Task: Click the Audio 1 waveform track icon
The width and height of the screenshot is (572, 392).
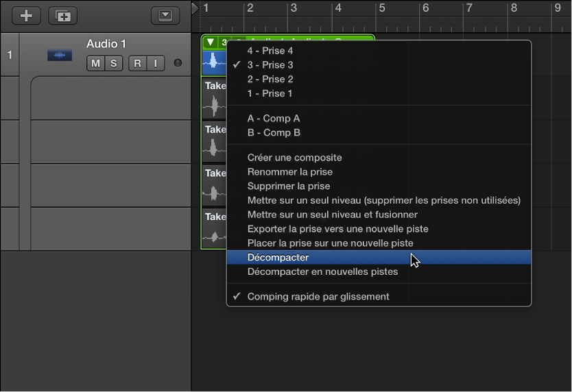Action: point(60,55)
